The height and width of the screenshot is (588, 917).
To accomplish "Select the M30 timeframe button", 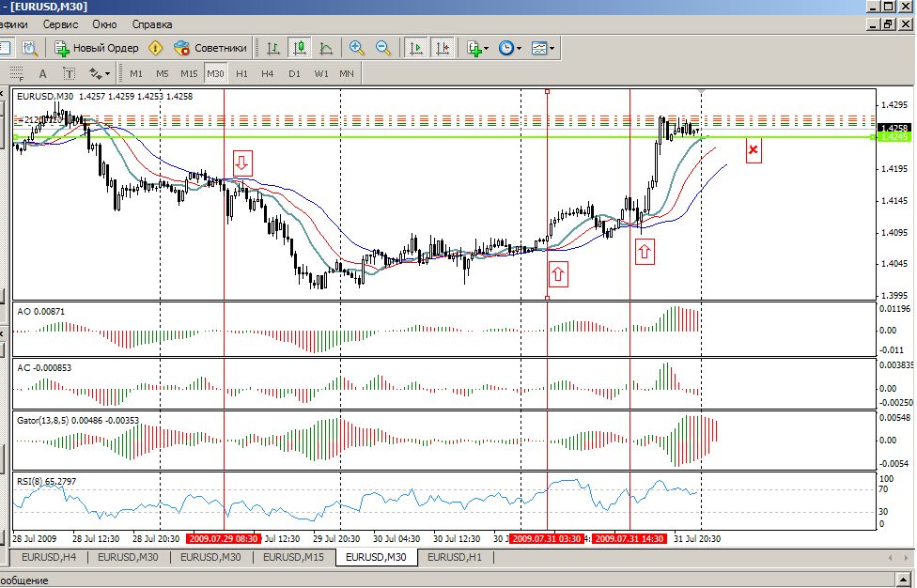I will (215, 73).
